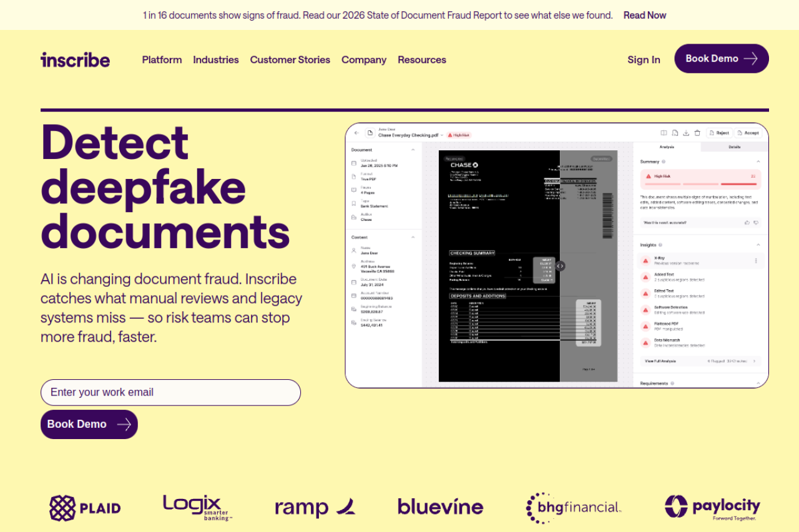Click the split view icon in the viewer toolbar

664,133
